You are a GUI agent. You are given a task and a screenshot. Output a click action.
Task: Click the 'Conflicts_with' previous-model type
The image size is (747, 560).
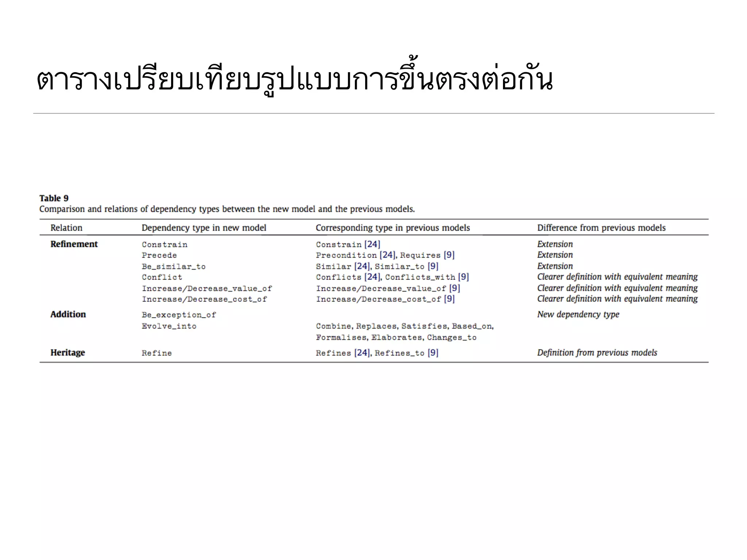coord(420,277)
